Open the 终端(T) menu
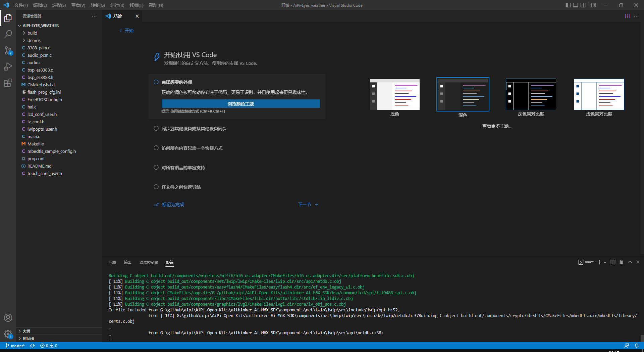644x352 pixels. click(x=137, y=5)
